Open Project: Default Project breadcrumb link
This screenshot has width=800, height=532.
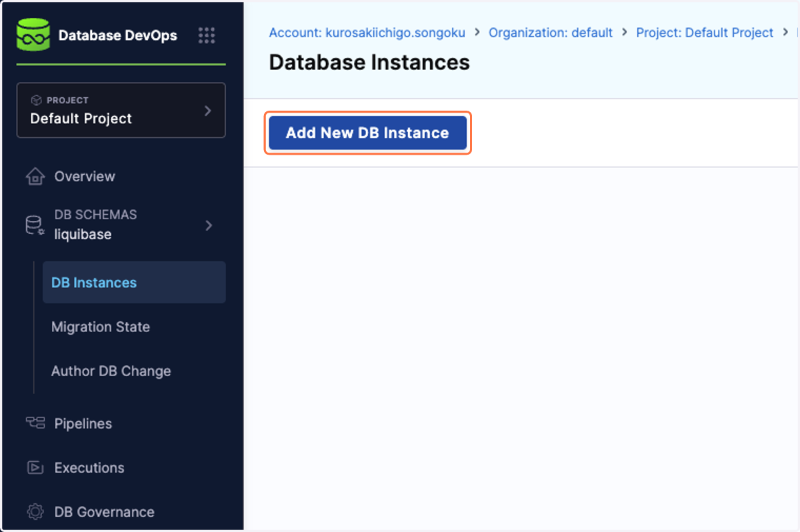705,33
